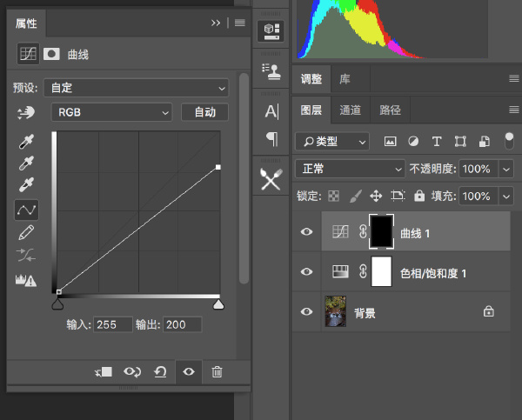Click the on-image targeted adjustment hand tool
522x420 pixels.
[x=25, y=112]
